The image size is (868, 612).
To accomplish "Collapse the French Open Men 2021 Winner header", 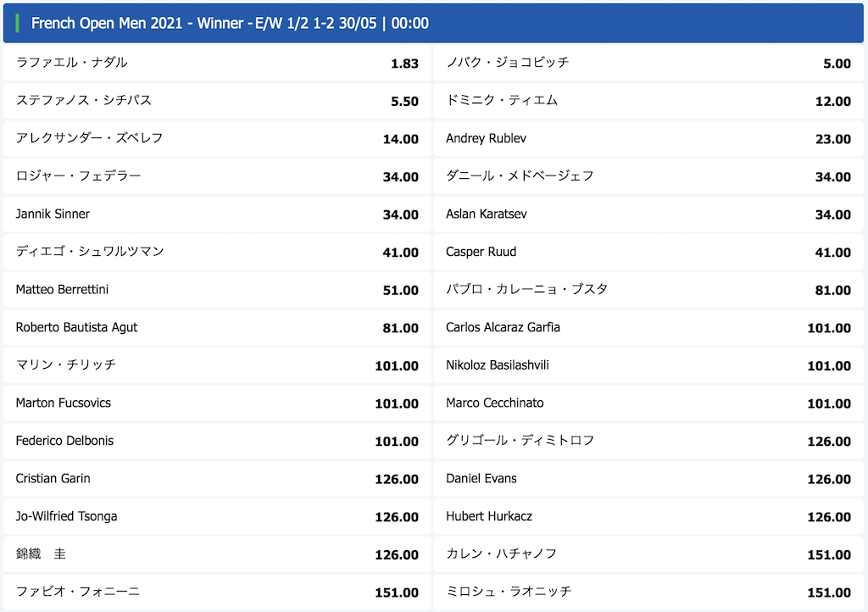I will click(x=433, y=23).
